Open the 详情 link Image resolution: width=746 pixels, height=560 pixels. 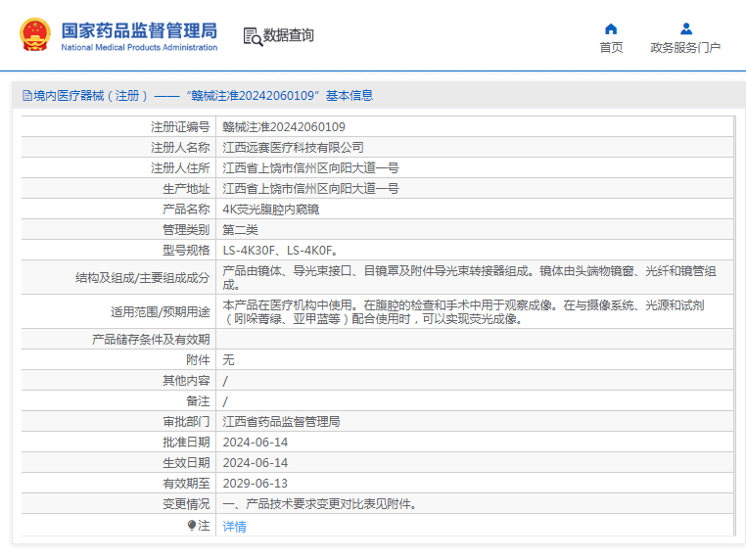point(235,526)
